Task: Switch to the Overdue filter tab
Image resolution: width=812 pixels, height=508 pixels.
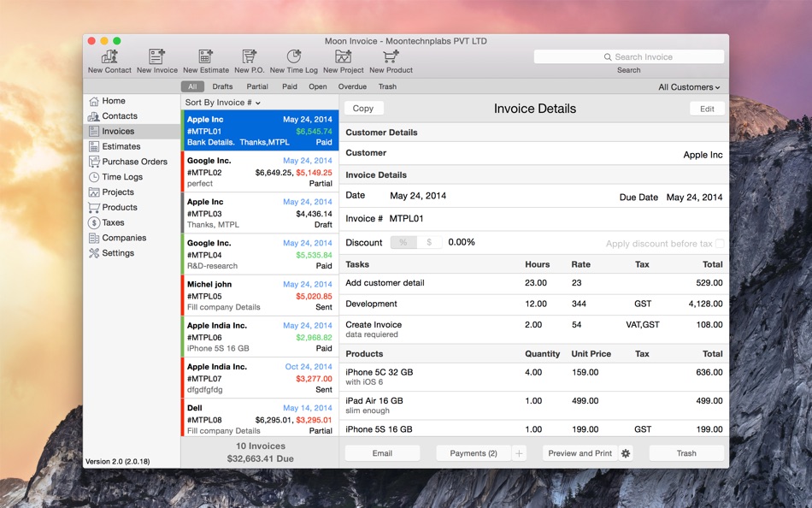Action: tap(353, 86)
